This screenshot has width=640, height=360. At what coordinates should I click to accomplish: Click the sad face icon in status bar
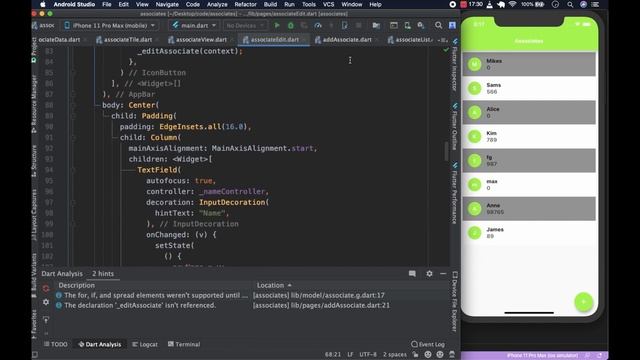(x=440, y=354)
